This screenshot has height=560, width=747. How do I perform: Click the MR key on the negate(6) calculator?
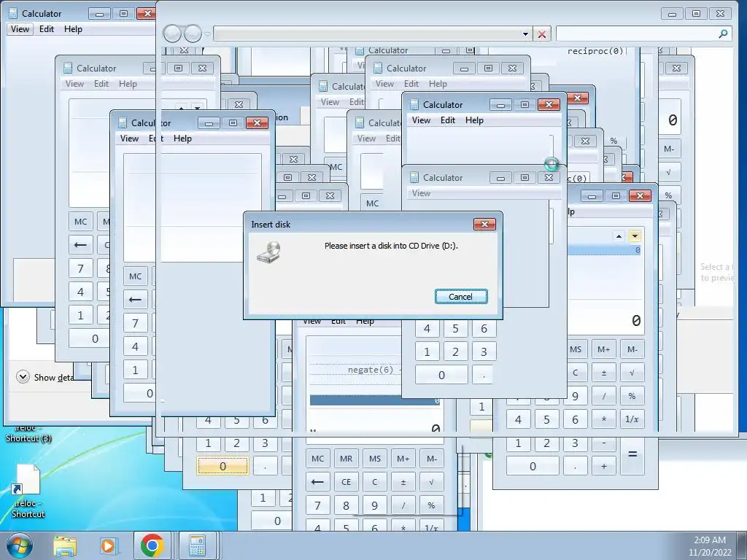click(347, 459)
